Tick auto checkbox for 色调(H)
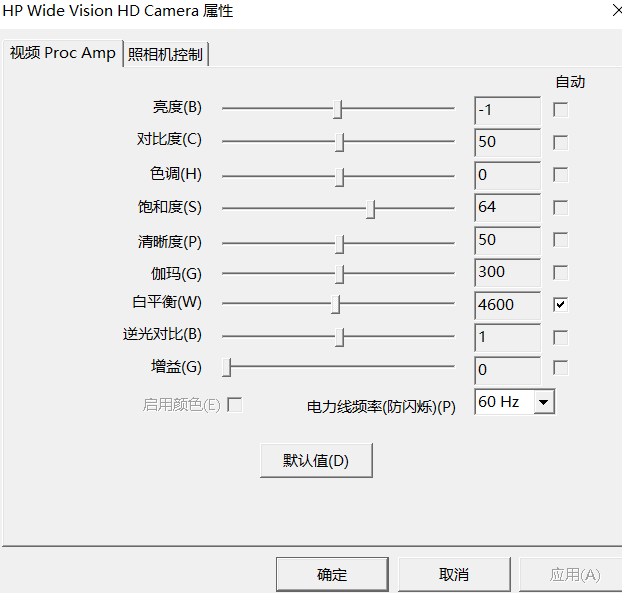The width and height of the screenshot is (622, 593). (560, 175)
